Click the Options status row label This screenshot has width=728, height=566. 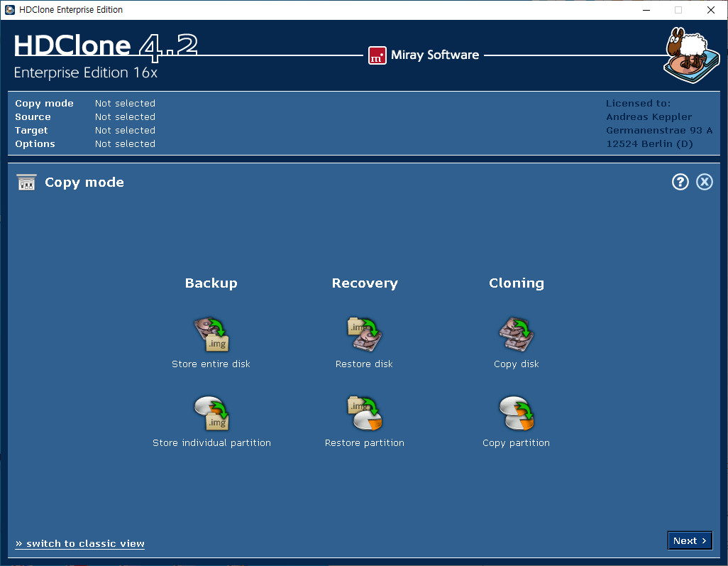click(x=35, y=144)
